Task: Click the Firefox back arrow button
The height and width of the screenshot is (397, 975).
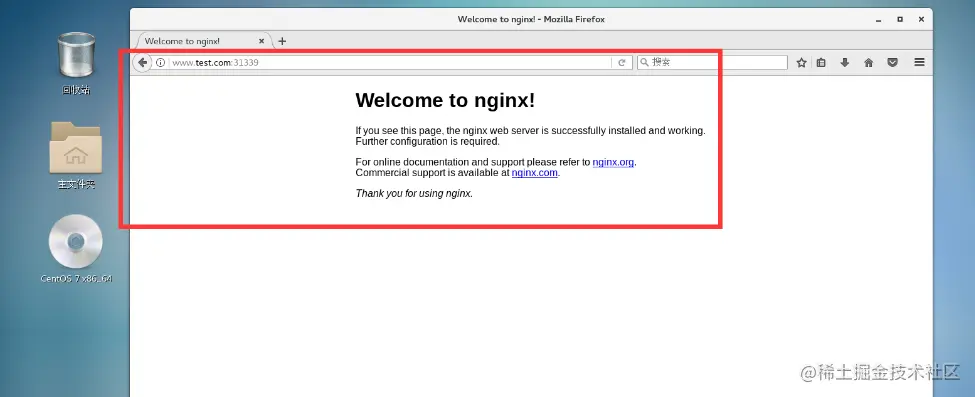Action: pyautogui.click(x=142, y=62)
